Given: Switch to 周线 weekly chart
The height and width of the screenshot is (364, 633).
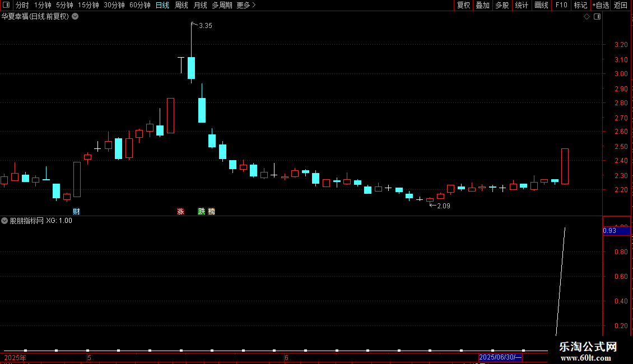Looking at the screenshot, I should click(x=181, y=5).
